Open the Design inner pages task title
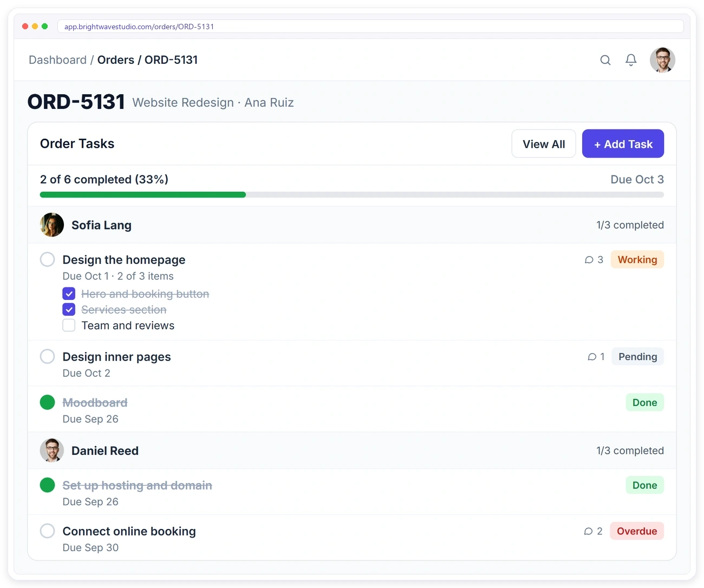This screenshot has width=704, height=588. click(x=117, y=357)
